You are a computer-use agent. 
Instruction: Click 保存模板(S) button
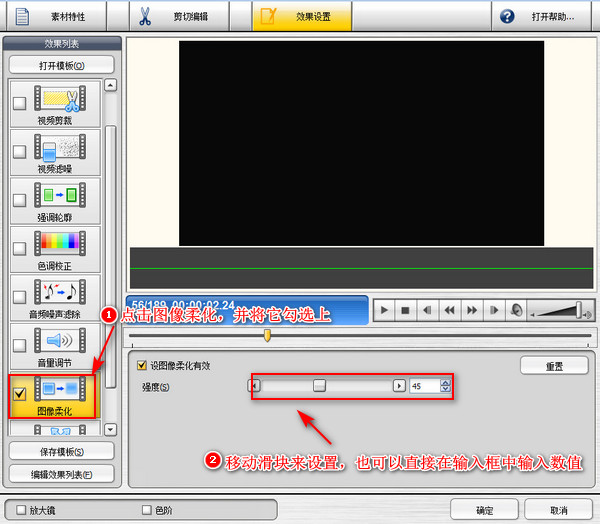click(62, 452)
